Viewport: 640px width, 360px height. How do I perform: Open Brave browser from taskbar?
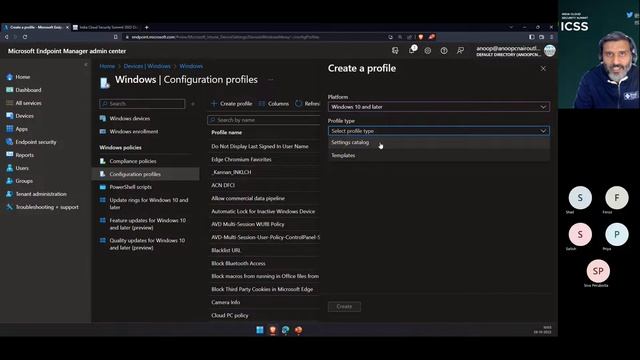(273, 330)
